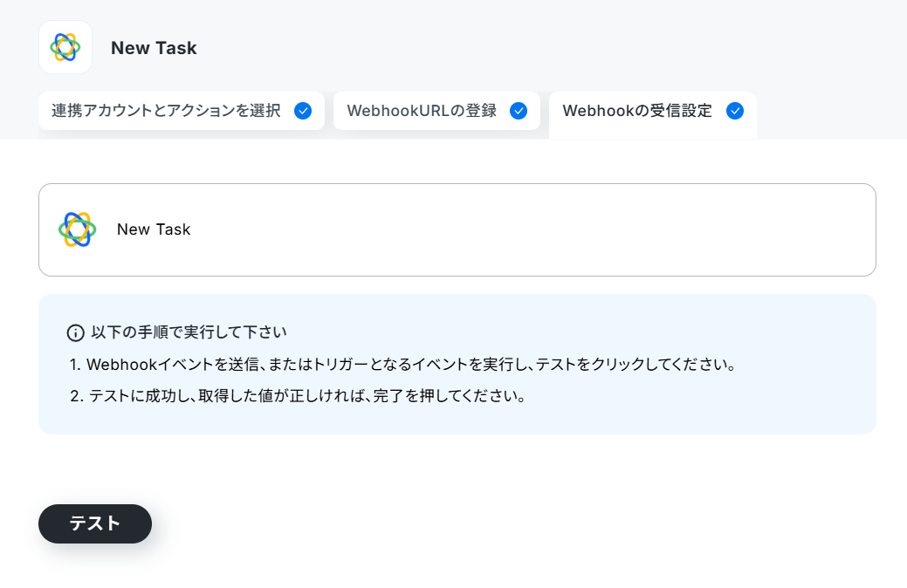The image size is (907, 588).
Task: Click the word Webhook in the first instruction
Action: [122, 365]
